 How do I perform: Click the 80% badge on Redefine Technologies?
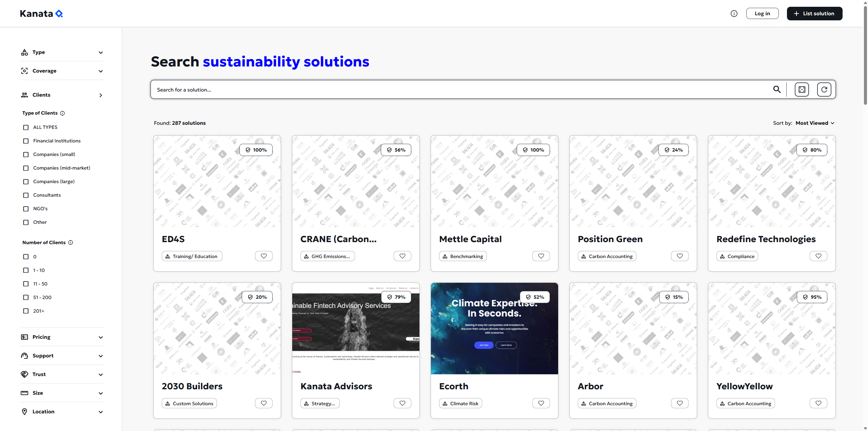(812, 150)
